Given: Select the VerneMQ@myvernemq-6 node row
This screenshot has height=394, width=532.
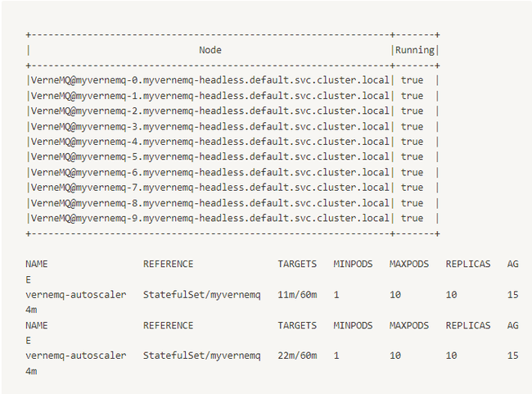Looking at the screenshot, I should pyautogui.click(x=232, y=173).
